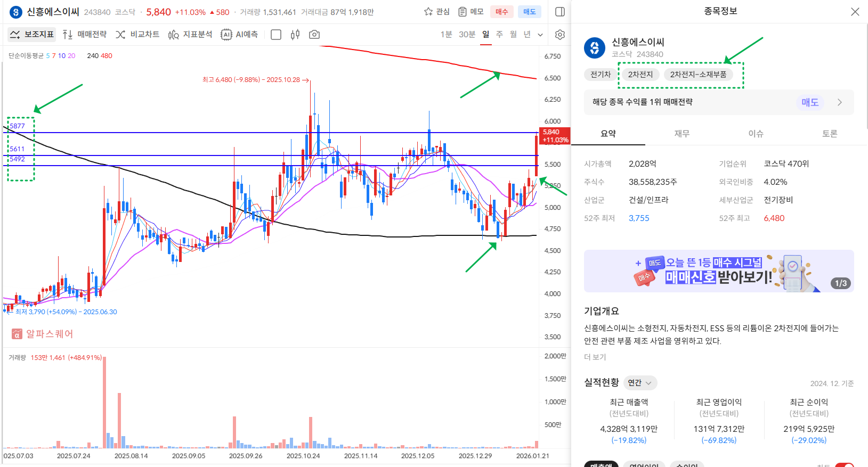The width and height of the screenshot is (868, 467).
Task: Click the 매수 buy button
Action: (502, 12)
